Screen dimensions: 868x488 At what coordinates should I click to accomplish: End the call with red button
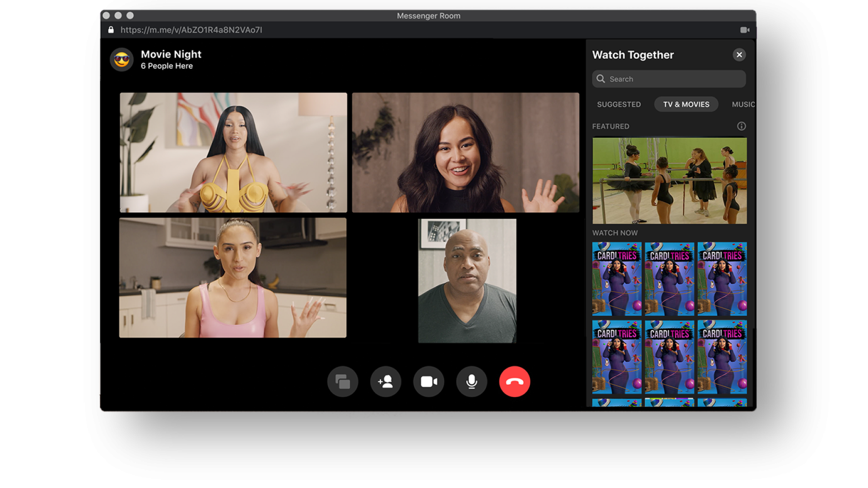514,382
